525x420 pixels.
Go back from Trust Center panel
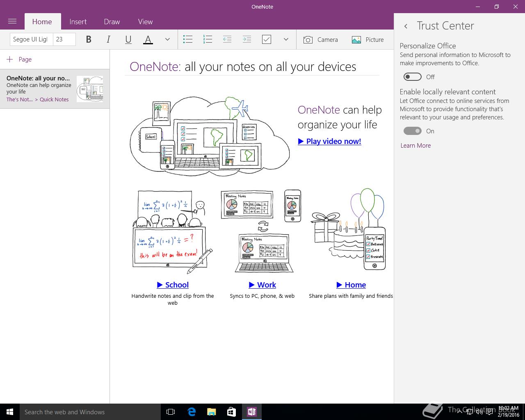point(406,26)
